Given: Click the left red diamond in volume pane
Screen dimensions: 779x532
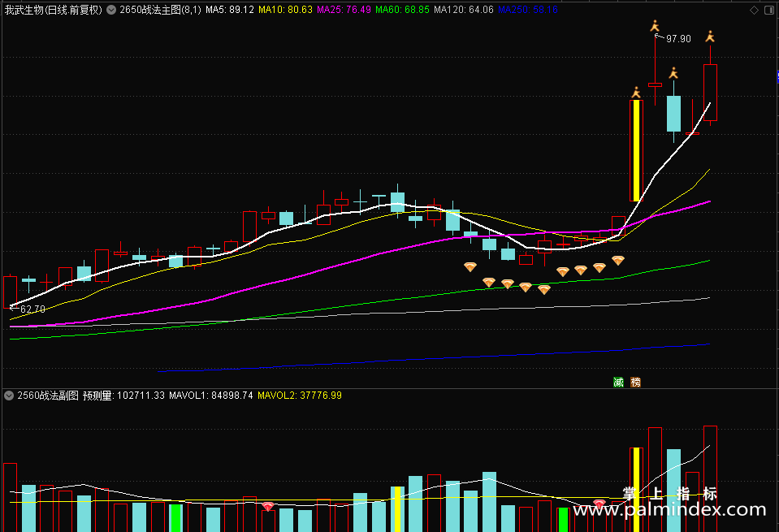Looking at the screenshot, I should coord(268,506).
